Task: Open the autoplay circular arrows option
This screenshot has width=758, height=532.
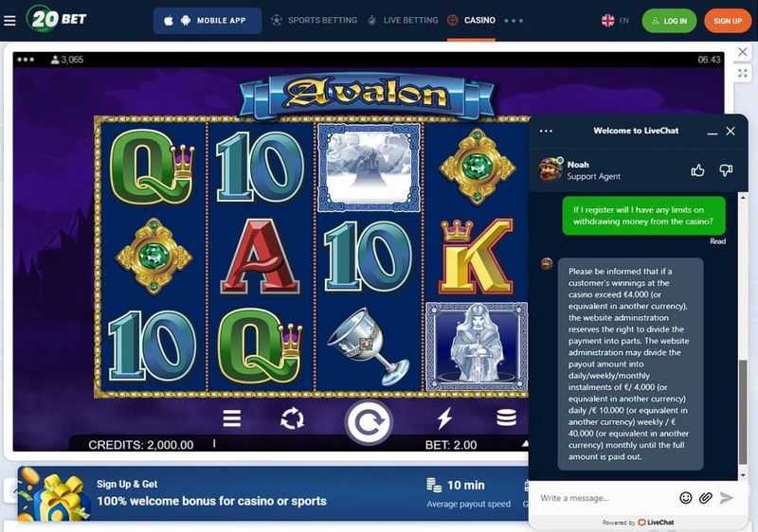Action: click(293, 418)
